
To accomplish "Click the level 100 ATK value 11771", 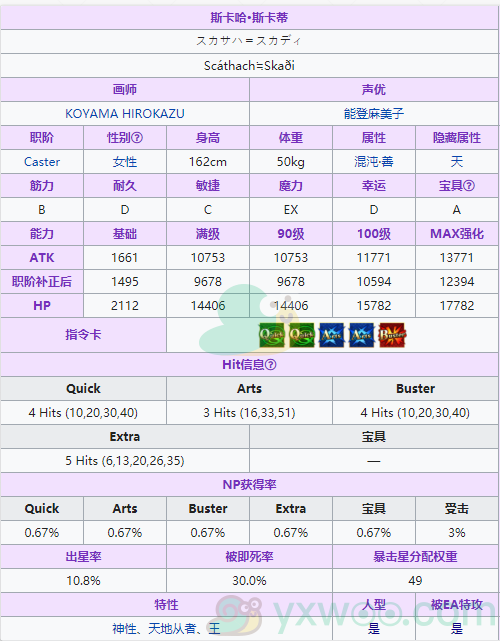I will pos(374,258).
